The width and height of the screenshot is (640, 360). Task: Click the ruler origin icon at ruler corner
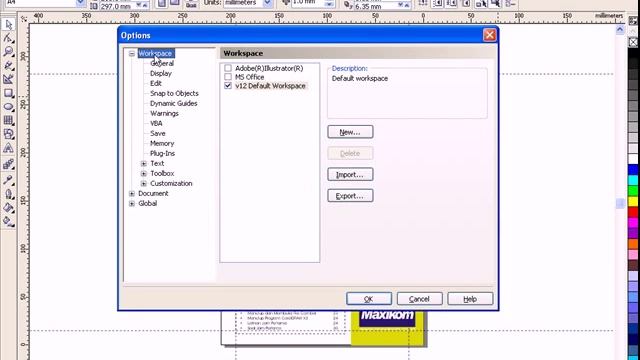[x=24, y=18]
